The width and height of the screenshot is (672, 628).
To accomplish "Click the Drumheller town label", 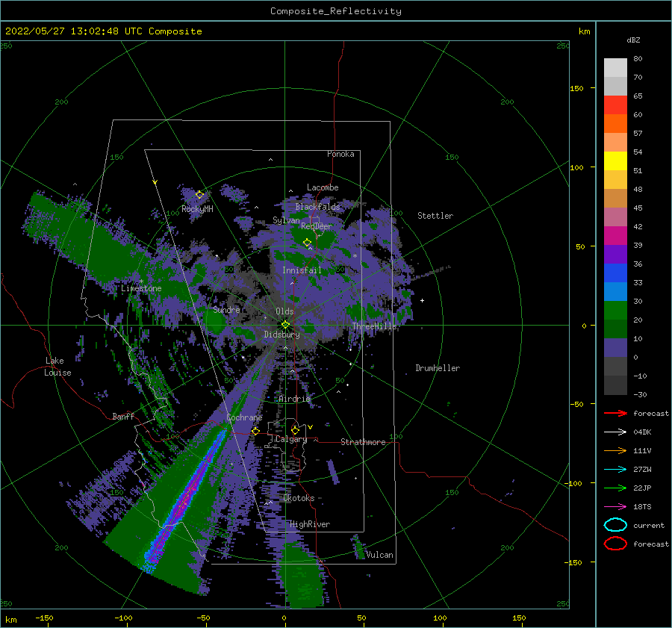I will pyautogui.click(x=438, y=368).
